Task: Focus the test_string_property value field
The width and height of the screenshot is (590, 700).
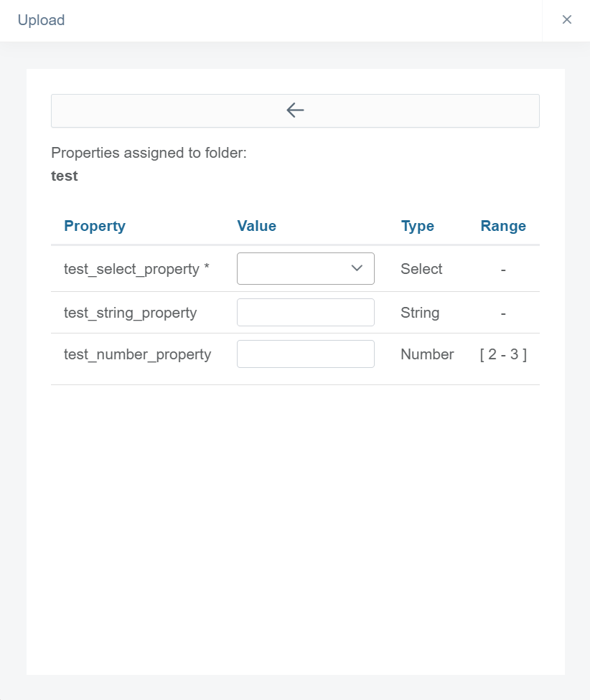Action: pyautogui.click(x=306, y=313)
